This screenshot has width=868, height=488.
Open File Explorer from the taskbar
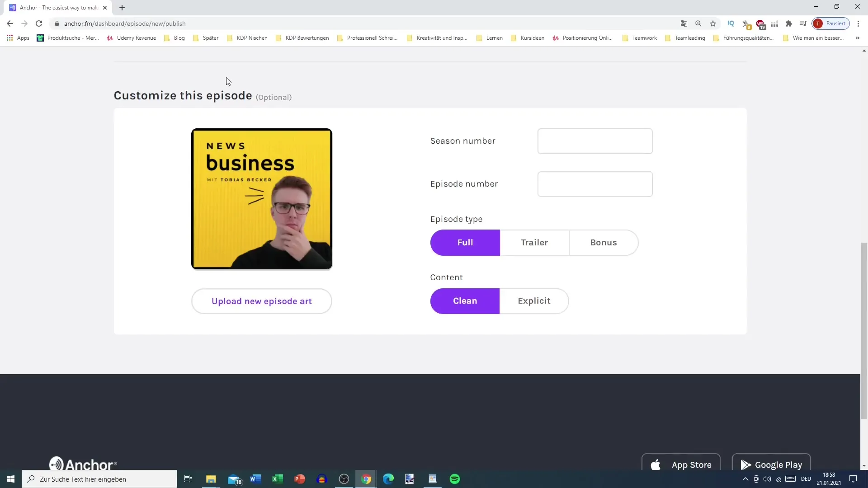point(211,479)
